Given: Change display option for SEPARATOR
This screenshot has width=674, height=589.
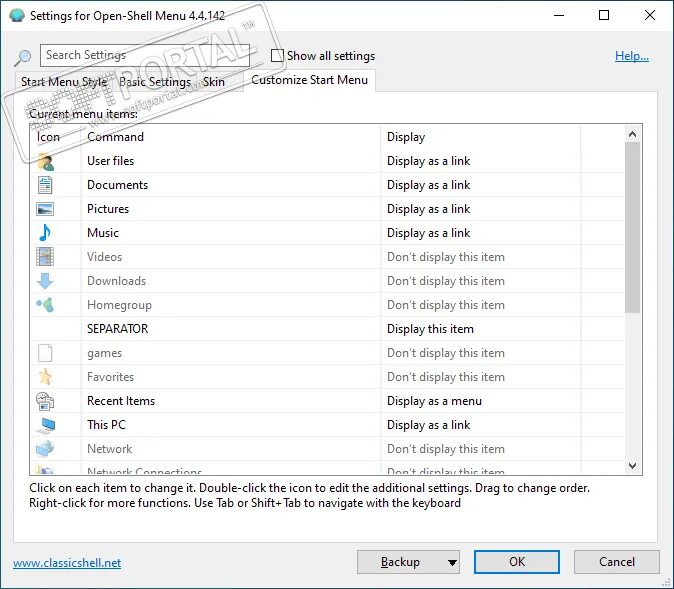Looking at the screenshot, I should click(x=430, y=329).
